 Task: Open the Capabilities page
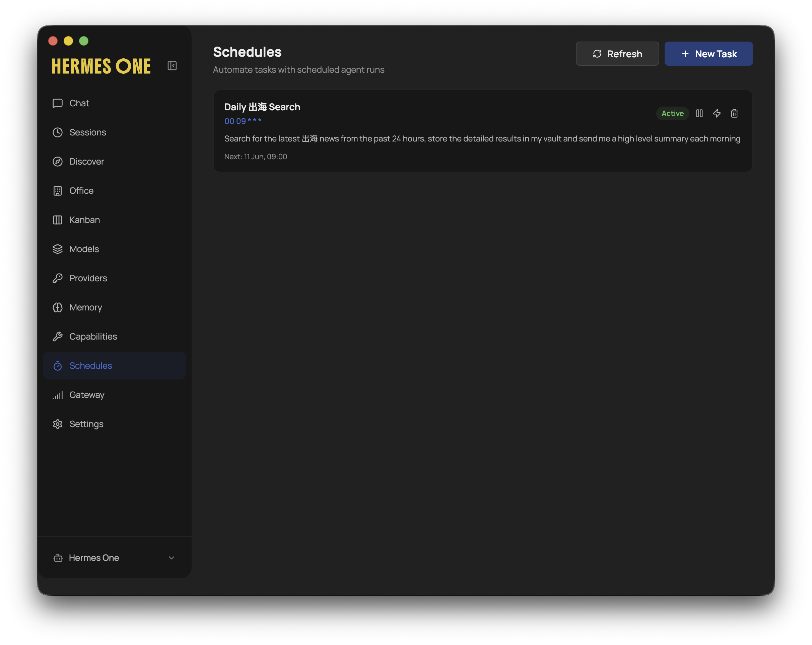pos(115,337)
